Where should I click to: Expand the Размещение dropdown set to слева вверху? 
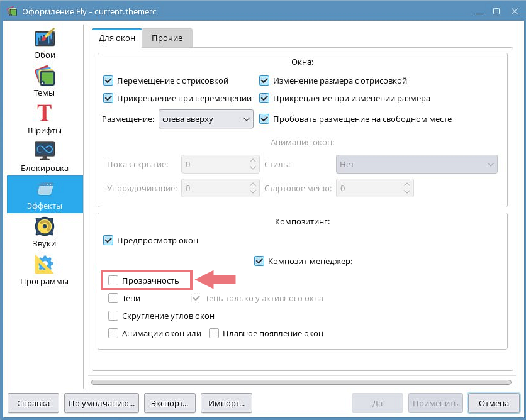point(205,119)
